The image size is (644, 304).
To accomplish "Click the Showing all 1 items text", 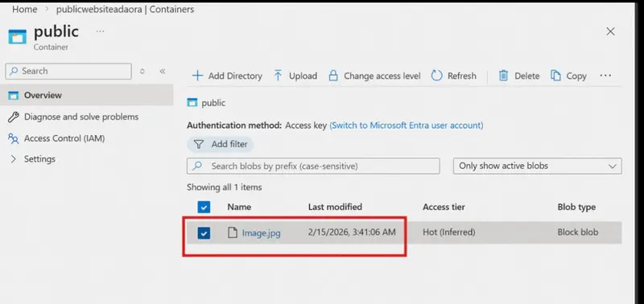I will [x=225, y=187].
